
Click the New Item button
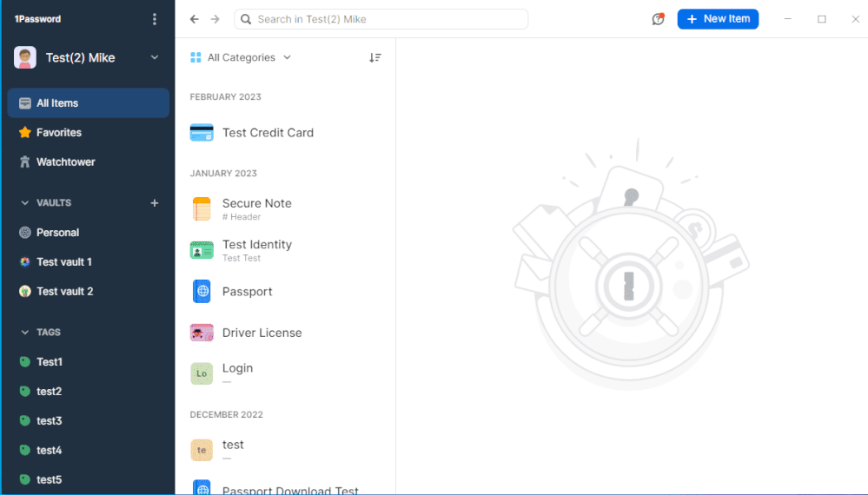click(x=718, y=19)
